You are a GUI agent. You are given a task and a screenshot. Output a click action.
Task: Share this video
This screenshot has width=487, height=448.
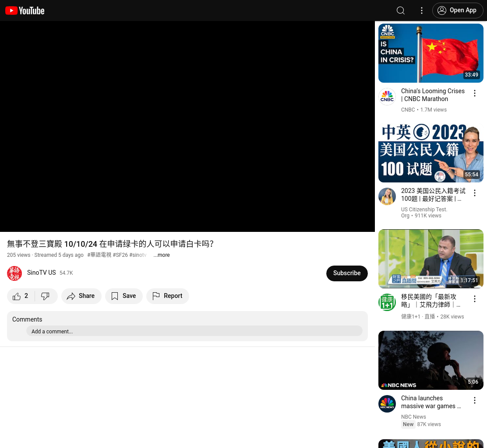(x=81, y=296)
